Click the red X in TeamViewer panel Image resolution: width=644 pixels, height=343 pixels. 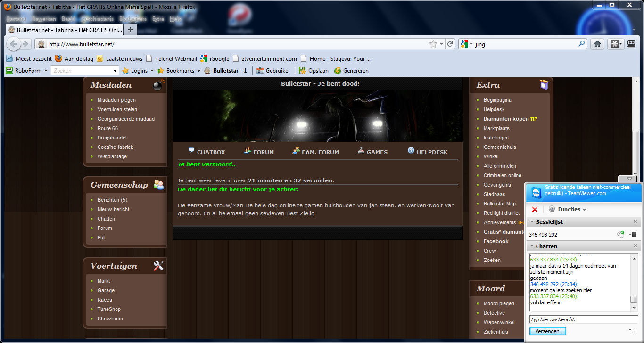pos(535,209)
